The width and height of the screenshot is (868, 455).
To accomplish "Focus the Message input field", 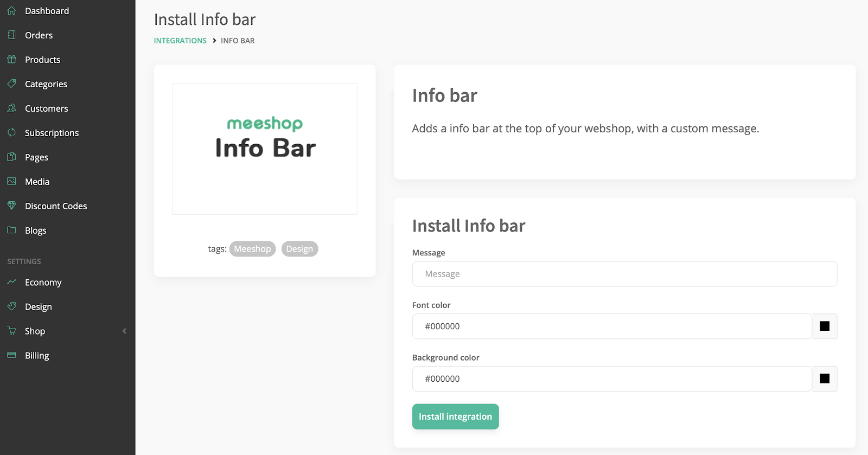I will [624, 274].
